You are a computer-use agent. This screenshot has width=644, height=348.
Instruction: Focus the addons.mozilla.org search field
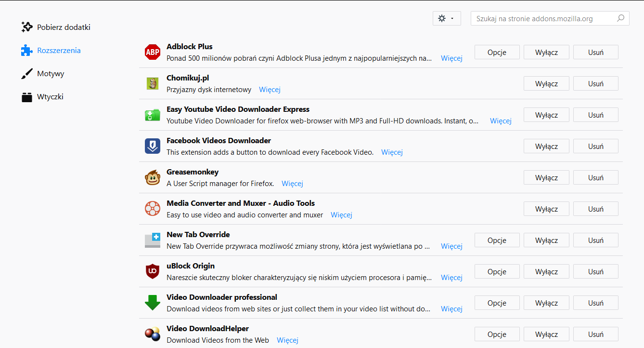point(550,19)
